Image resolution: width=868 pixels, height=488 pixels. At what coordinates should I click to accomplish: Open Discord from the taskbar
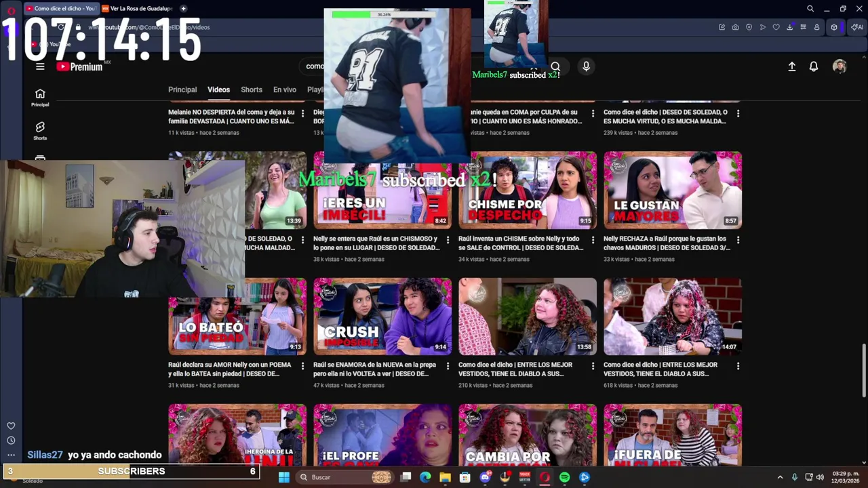coord(485,477)
